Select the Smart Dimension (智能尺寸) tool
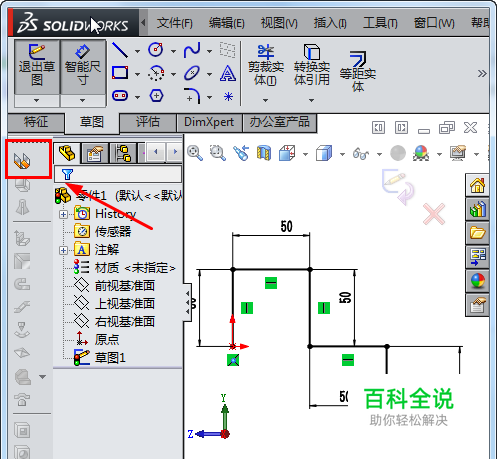Viewport: 497px width, 459px height. point(83,67)
